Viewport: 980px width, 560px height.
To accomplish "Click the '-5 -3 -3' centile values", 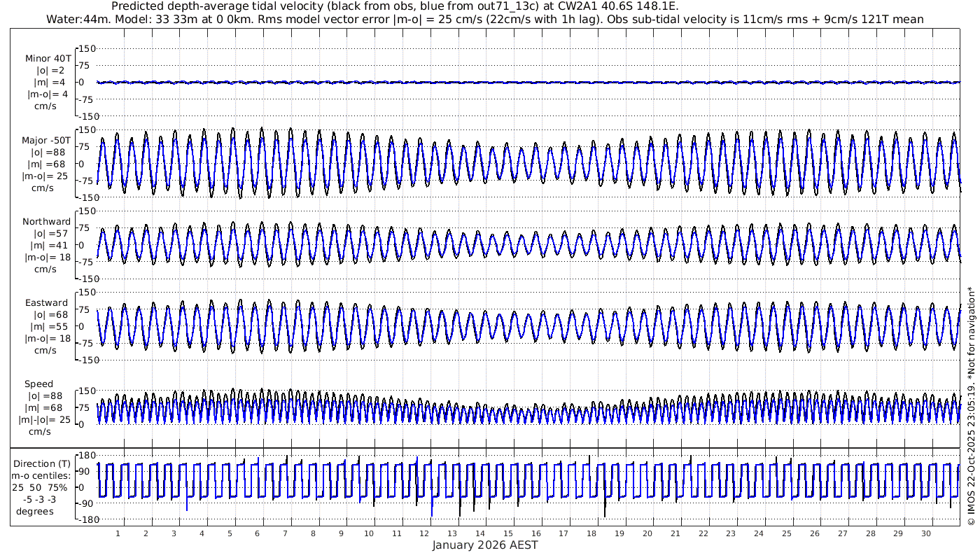I will pyautogui.click(x=38, y=499).
